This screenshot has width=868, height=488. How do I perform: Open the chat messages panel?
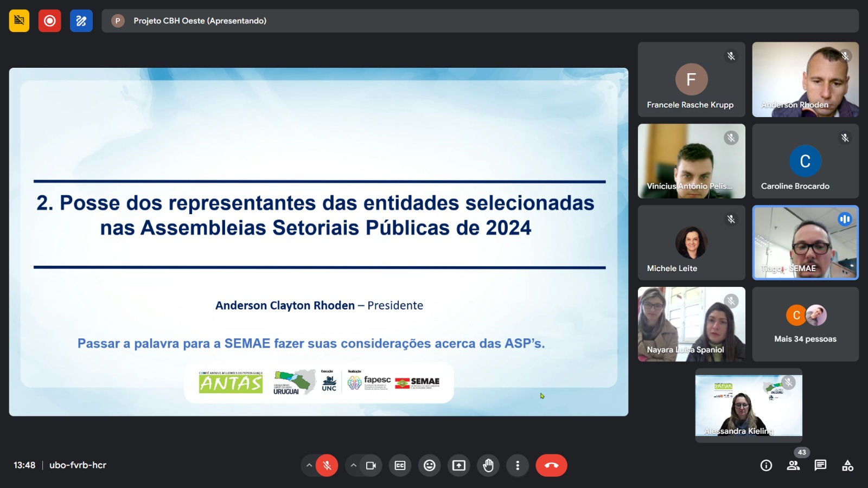click(820, 465)
